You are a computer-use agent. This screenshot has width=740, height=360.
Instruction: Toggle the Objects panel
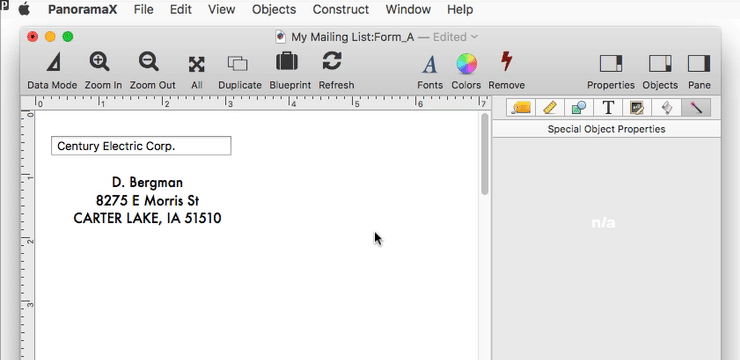(660, 63)
